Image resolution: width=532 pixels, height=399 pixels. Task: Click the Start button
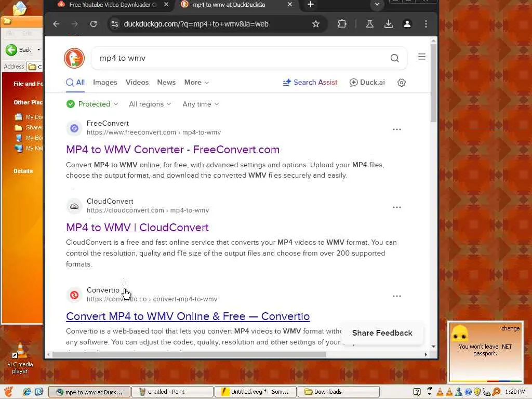[9, 392]
